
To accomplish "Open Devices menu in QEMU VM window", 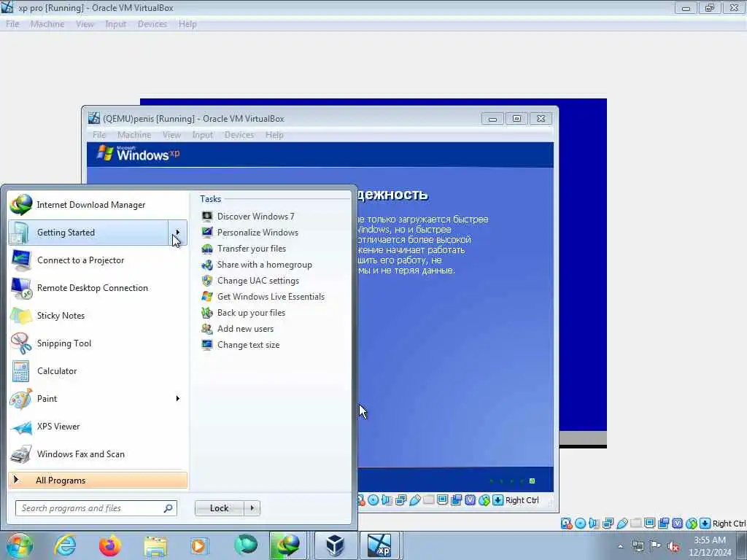I will [239, 135].
